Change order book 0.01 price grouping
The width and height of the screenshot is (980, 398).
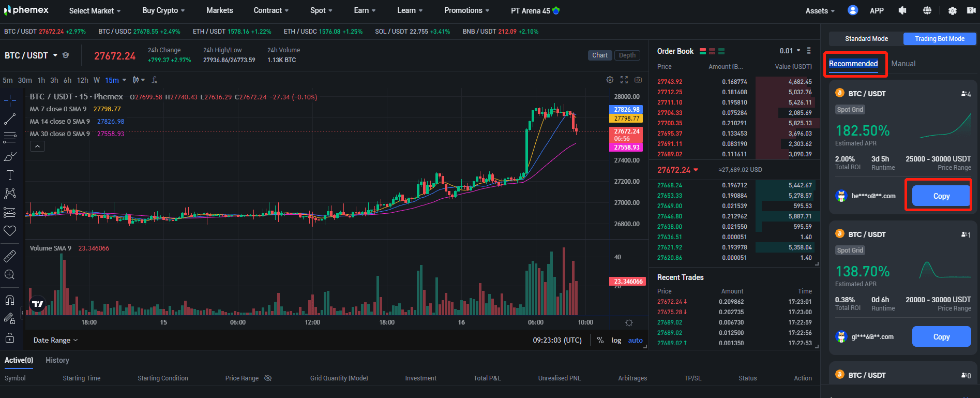[790, 51]
